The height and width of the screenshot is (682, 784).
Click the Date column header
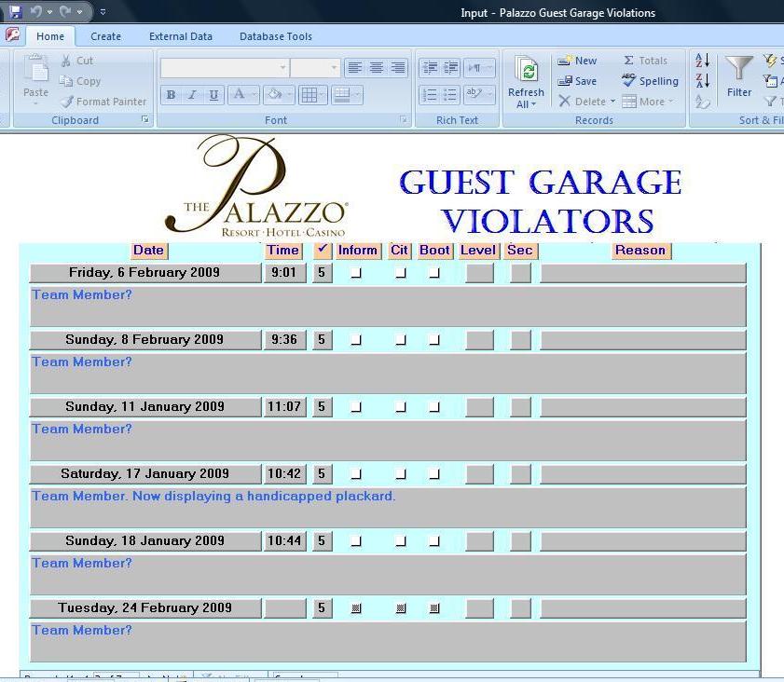pyautogui.click(x=149, y=251)
